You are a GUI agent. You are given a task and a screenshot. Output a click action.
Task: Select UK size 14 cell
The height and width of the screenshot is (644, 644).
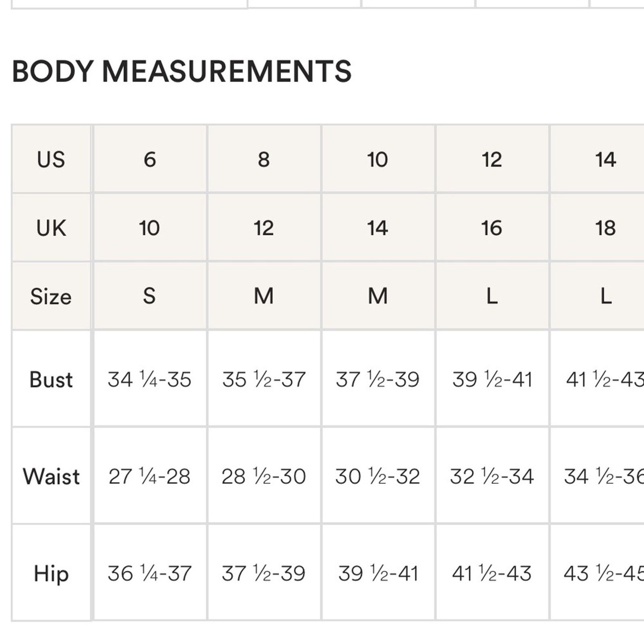click(x=378, y=228)
